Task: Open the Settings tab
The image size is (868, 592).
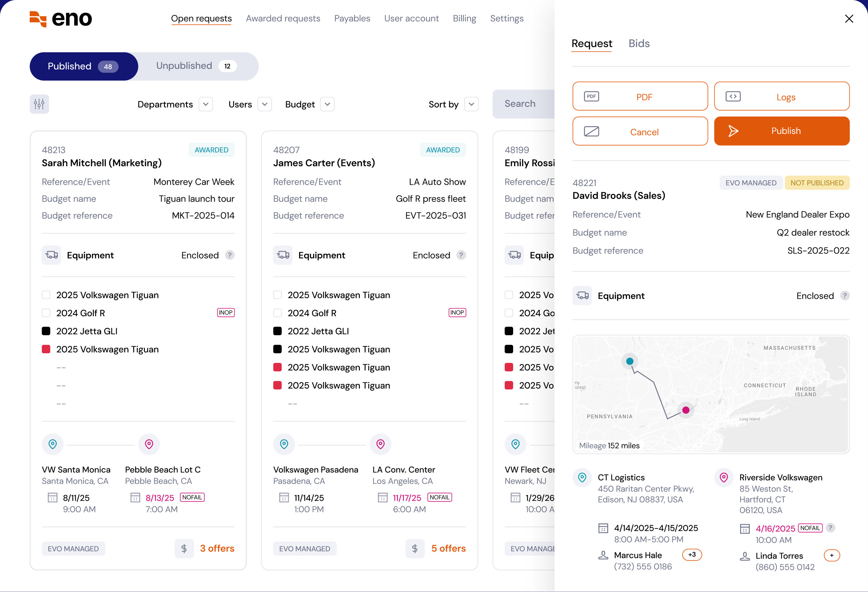Action: tap(507, 18)
